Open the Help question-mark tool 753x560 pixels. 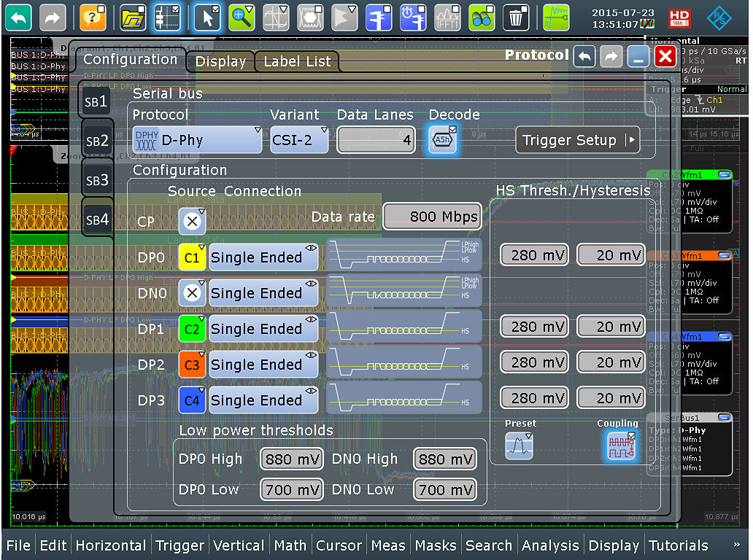click(x=93, y=17)
